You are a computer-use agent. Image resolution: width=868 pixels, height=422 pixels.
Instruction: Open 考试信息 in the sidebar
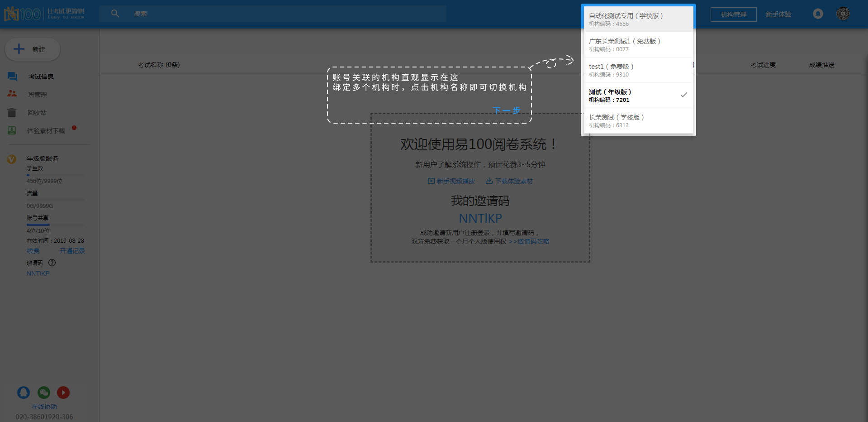pyautogui.click(x=41, y=77)
